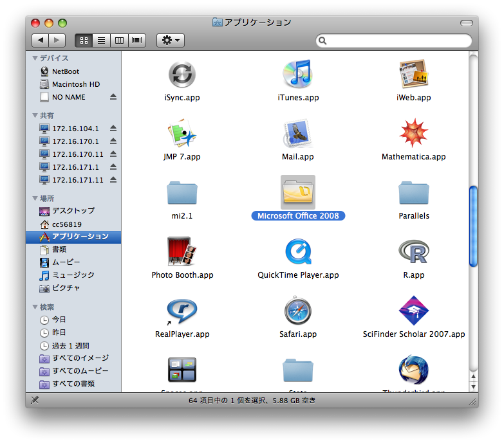Toggle toolbar with the pill button

[467, 23]
